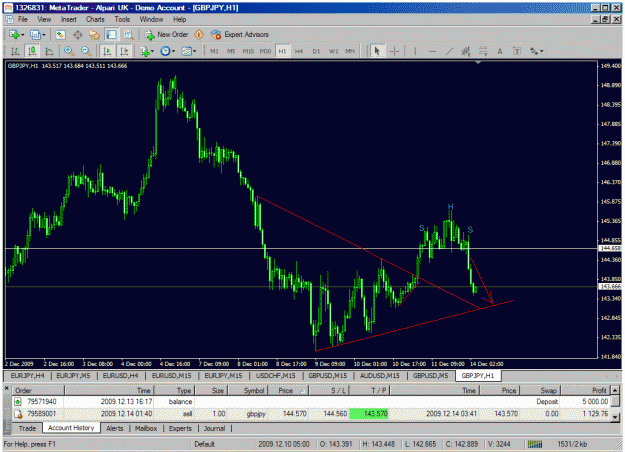Screen dimensions: 625x452
Task: Zoom out of the chart
Action: [86, 51]
